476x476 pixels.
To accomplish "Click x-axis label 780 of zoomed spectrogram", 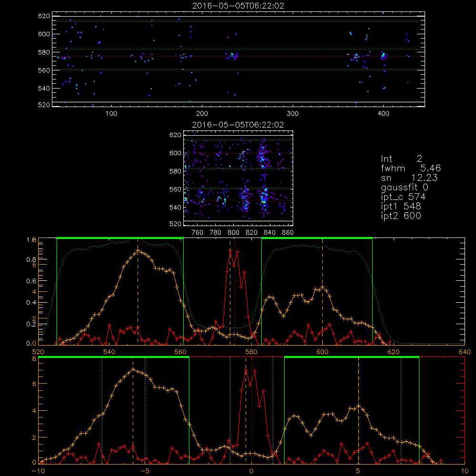I will [216, 233].
